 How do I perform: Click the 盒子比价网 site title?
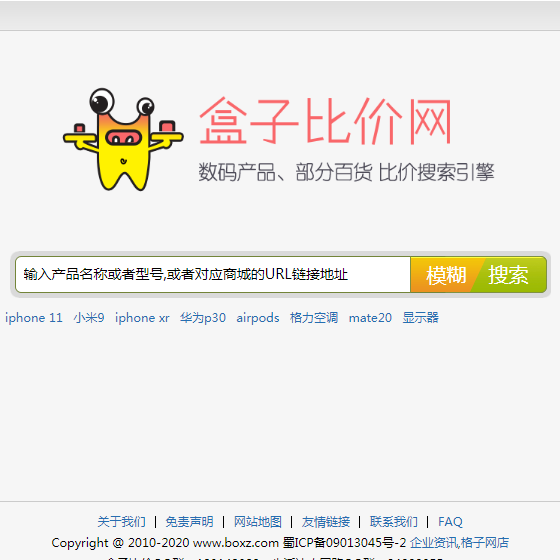click(x=325, y=121)
